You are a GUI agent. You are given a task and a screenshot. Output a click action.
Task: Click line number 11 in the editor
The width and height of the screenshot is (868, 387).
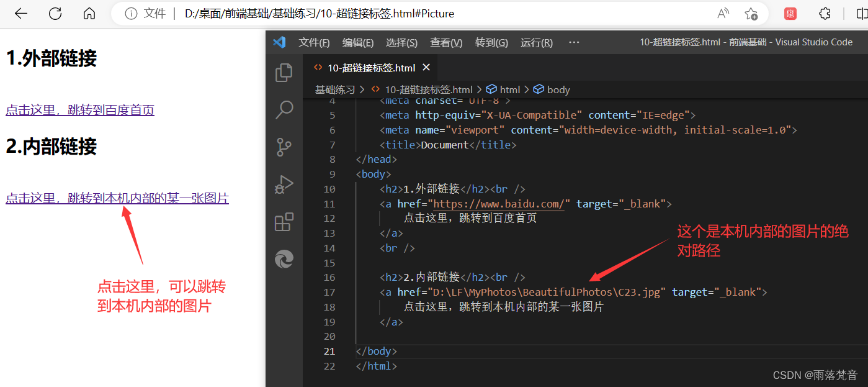(x=329, y=204)
